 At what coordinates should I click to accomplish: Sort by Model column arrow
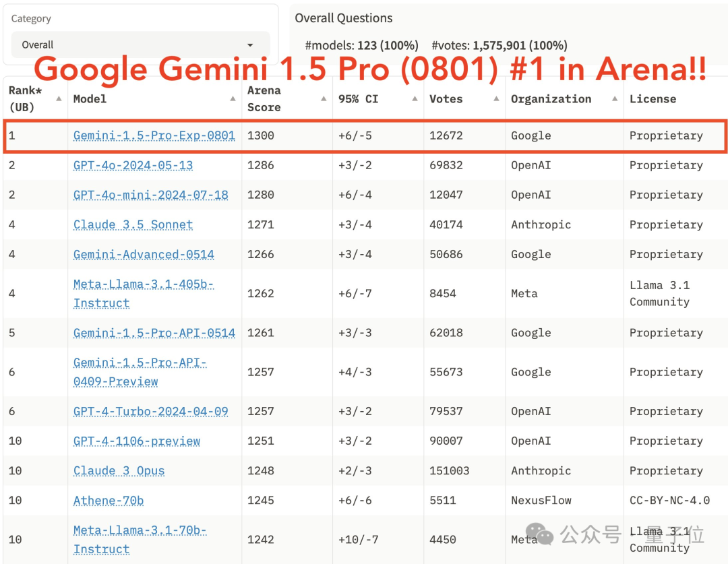coord(233,98)
